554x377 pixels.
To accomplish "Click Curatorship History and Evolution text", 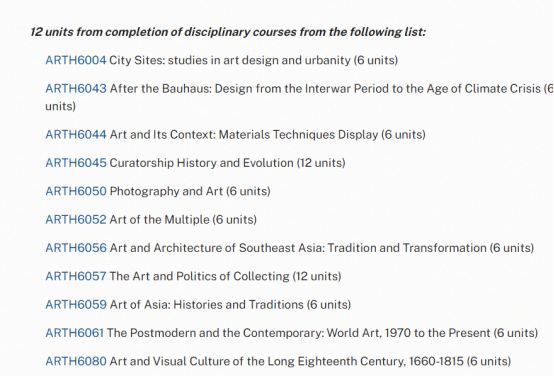I will pyautogui.click(x=201, y=163).
